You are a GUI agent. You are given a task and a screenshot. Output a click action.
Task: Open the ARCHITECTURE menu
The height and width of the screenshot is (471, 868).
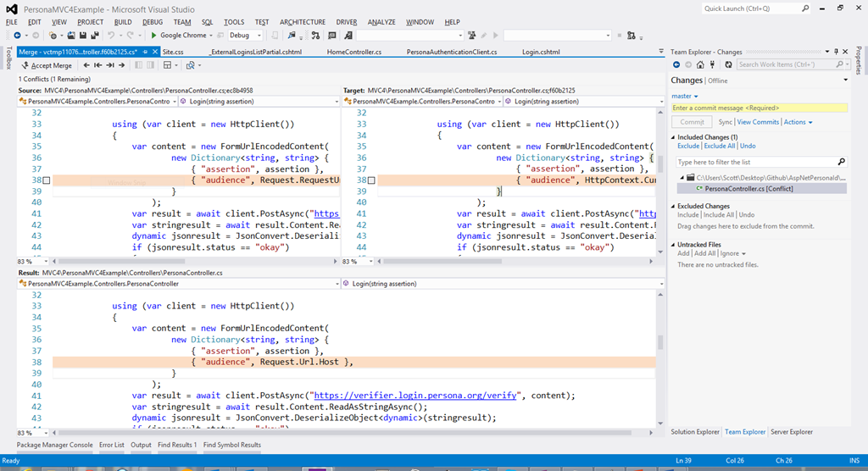pyautogui.click(x=303, y=22)
